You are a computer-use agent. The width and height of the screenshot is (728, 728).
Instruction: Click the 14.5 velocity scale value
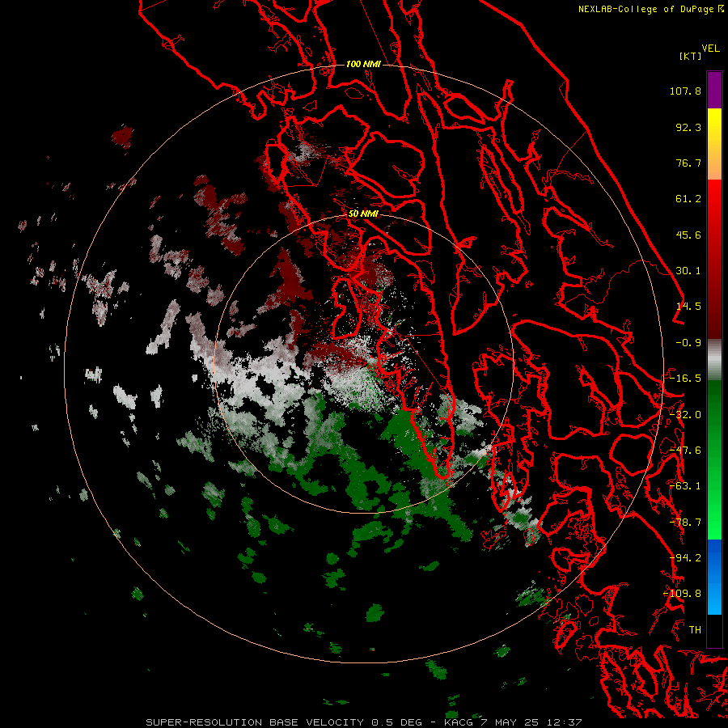[x=688, y=307]
